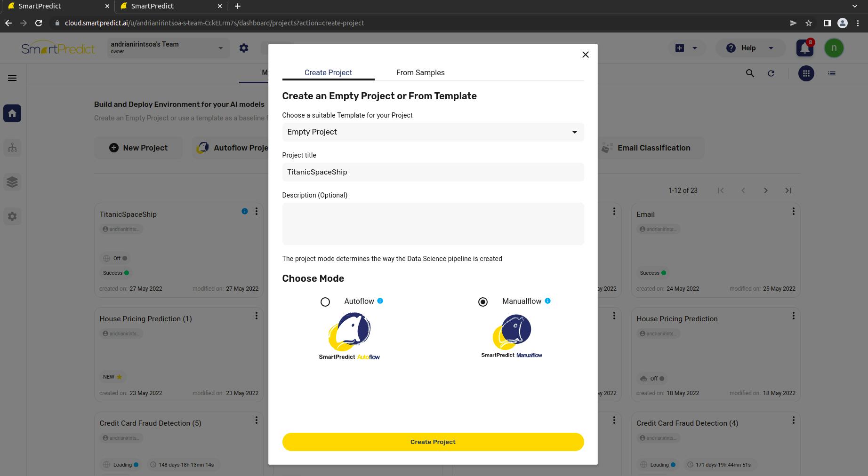Go to previous page of projects
The height and width of the screenshot is (476, 868).
[743, 190]
